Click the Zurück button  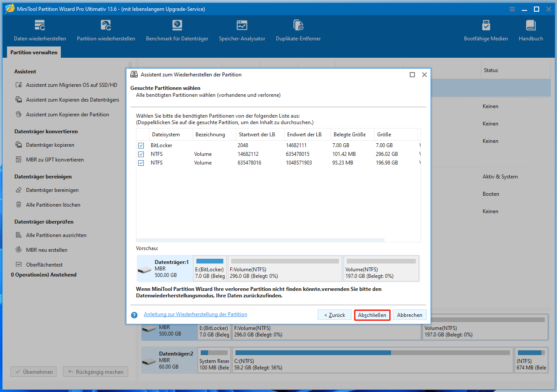(x=335, y=315)
